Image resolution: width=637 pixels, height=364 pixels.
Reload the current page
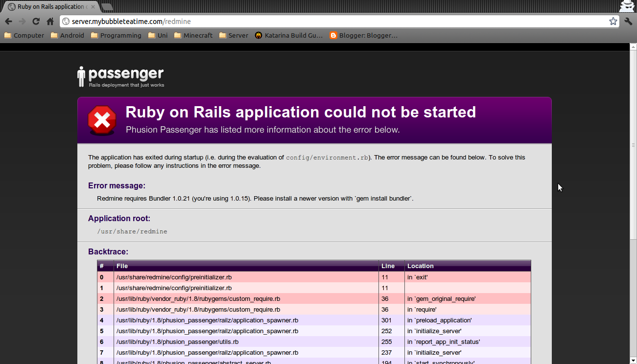point(36,22)
